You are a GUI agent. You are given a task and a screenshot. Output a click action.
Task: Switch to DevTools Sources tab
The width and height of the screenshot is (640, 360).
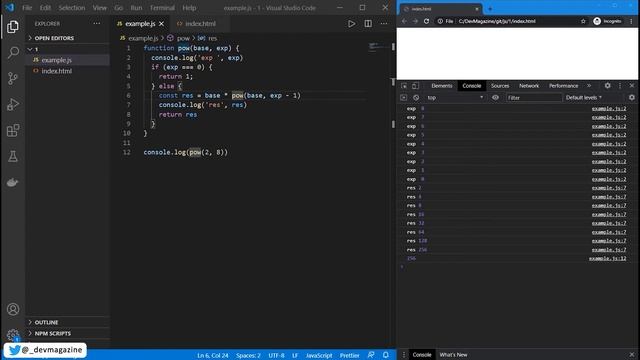point(500,86)
